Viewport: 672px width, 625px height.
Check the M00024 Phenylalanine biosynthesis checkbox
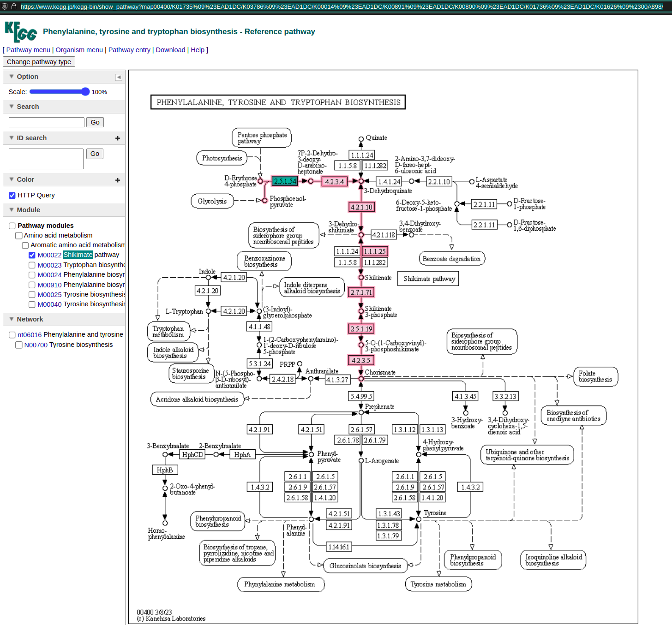point(32,275)
